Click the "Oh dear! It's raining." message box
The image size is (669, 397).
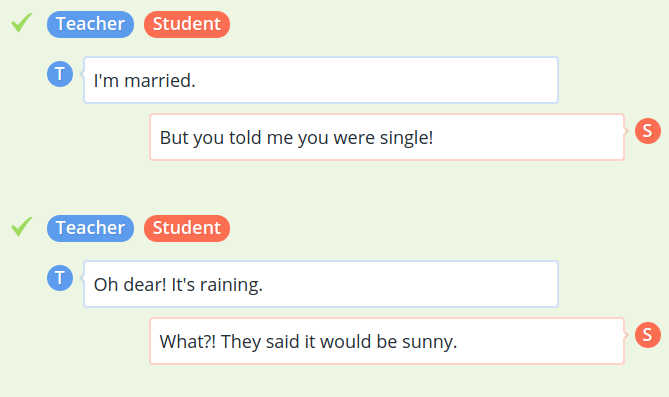click(321, 284)
